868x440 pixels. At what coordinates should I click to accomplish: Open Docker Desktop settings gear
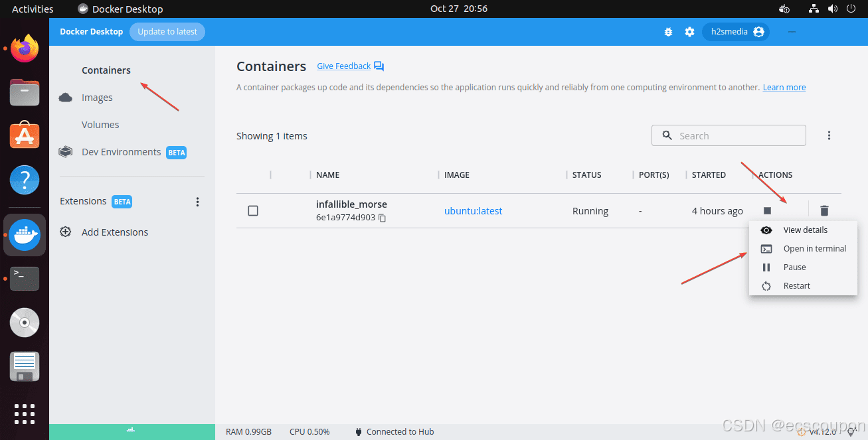click(x=689, y=32)
